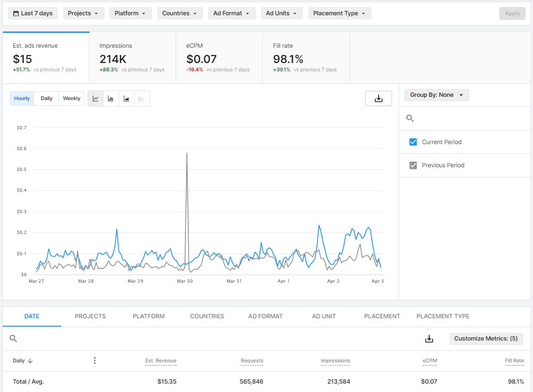Switch to the COUNTRIES tab
This screenshot has height=392, width=533.
207,316
